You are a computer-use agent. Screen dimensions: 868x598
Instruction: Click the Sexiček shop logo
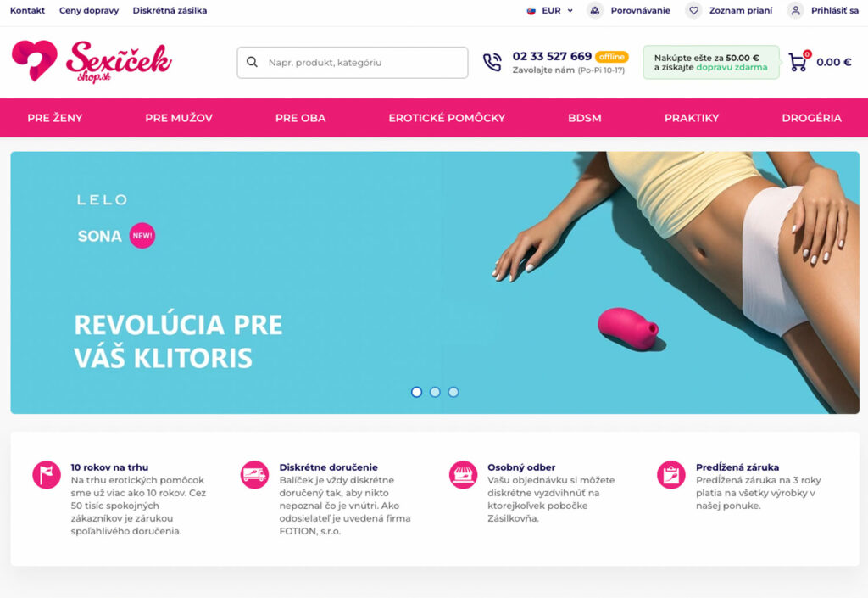(x=92, y=61)
